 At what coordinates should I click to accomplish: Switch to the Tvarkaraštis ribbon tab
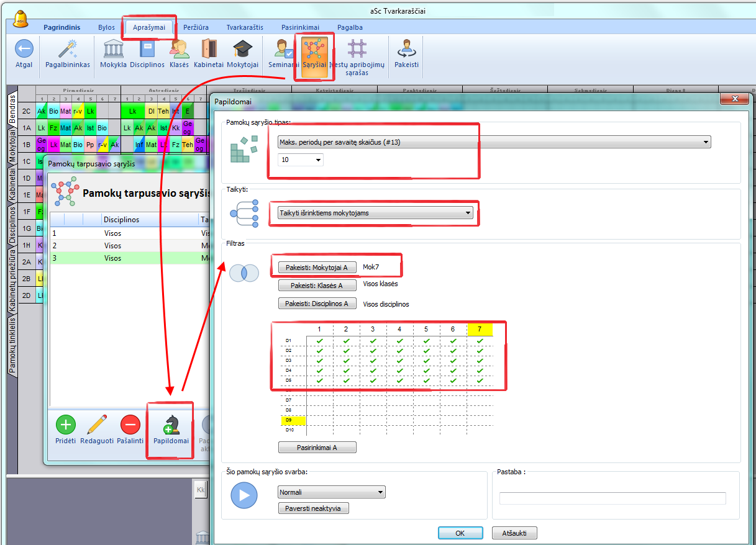[x=244, y=27]
